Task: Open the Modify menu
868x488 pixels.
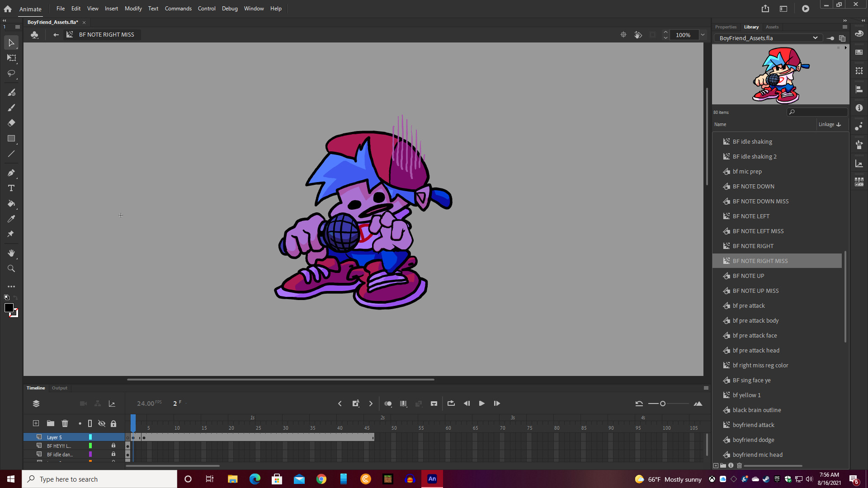Action: (x=133, y=9)
